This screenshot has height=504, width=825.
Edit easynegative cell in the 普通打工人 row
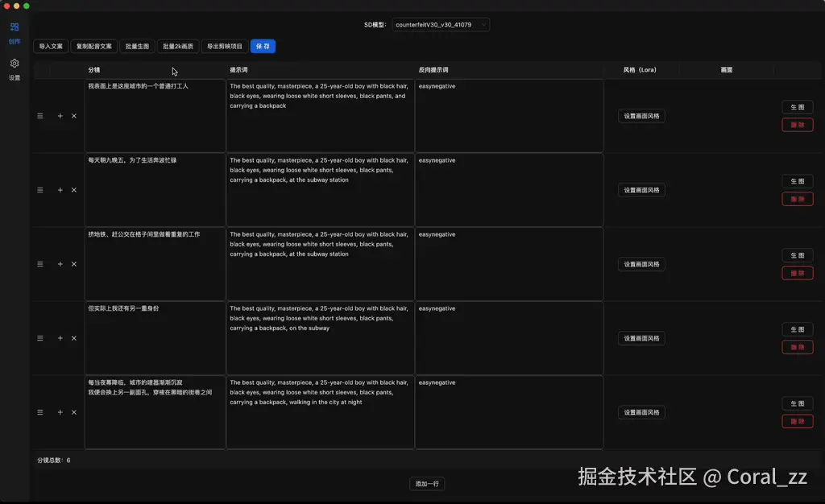pos(509,116)
